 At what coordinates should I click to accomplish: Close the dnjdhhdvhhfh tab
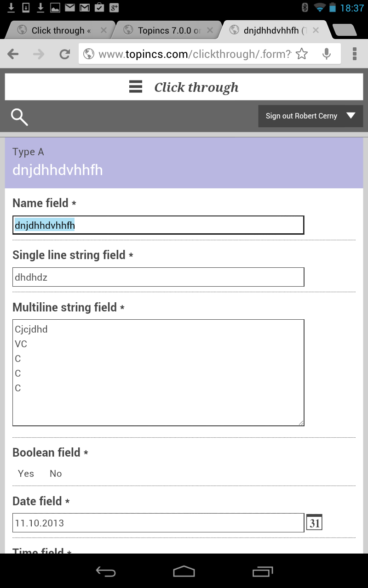[x=316, y=29]
